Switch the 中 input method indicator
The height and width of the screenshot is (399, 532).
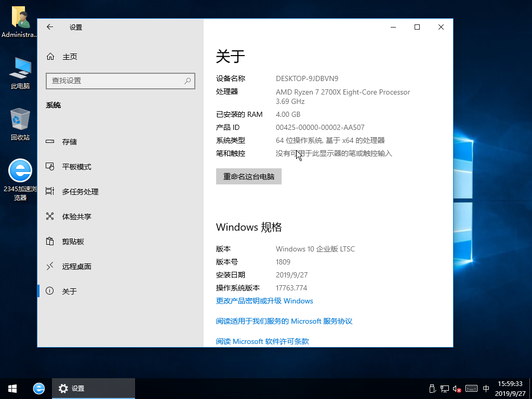486,389
